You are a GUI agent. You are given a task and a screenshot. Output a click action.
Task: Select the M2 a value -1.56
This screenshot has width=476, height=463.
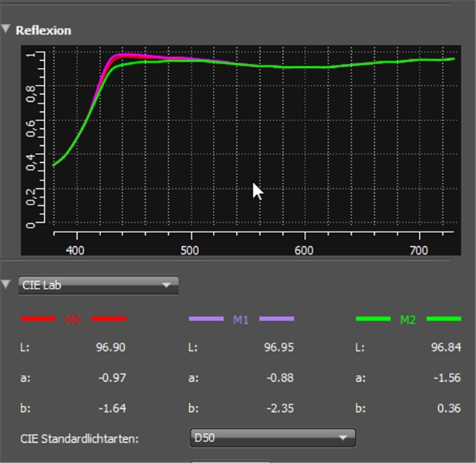(447, 377)
